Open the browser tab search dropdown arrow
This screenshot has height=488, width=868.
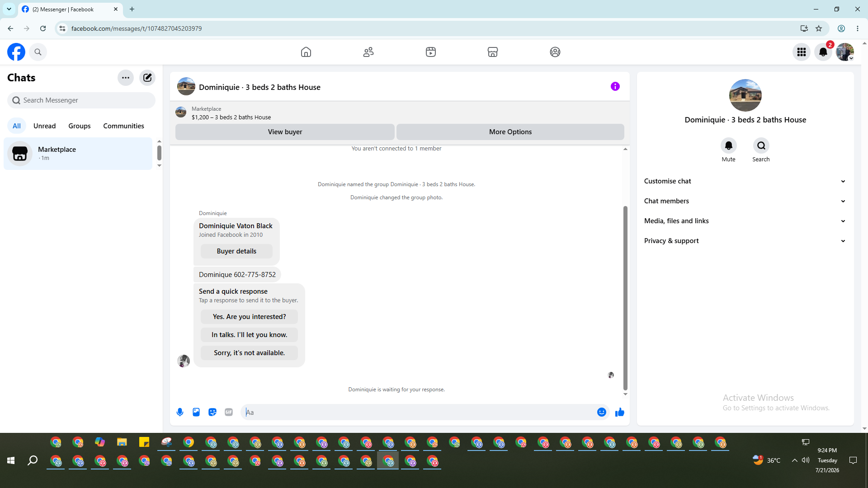9,9
